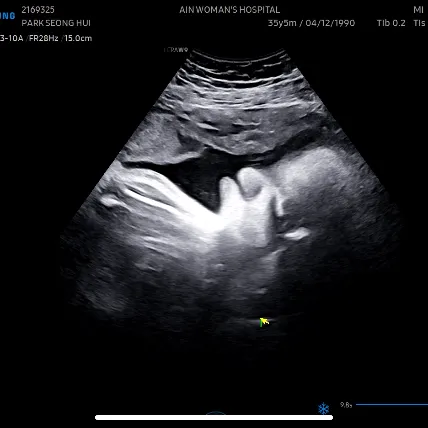
Task: Click the 9.8s cine time readout
Action: (346, 405)
